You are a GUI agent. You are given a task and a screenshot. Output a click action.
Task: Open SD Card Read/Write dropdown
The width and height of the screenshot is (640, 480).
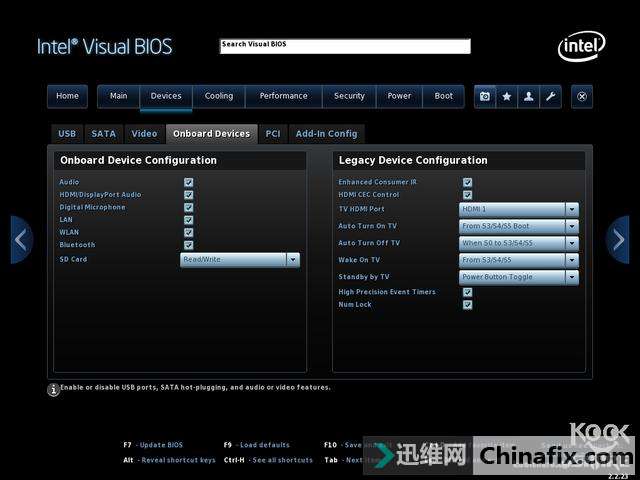240,260
